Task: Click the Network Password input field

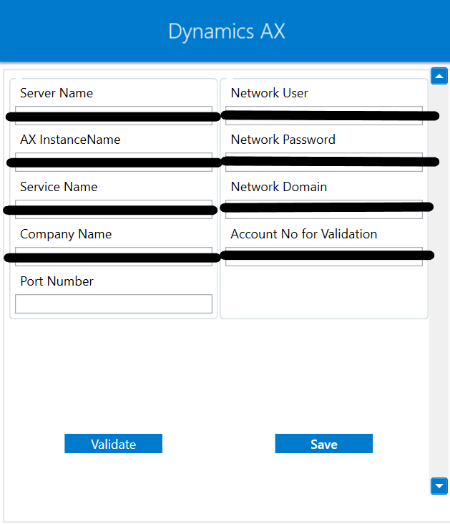Action: click(324, 162)
